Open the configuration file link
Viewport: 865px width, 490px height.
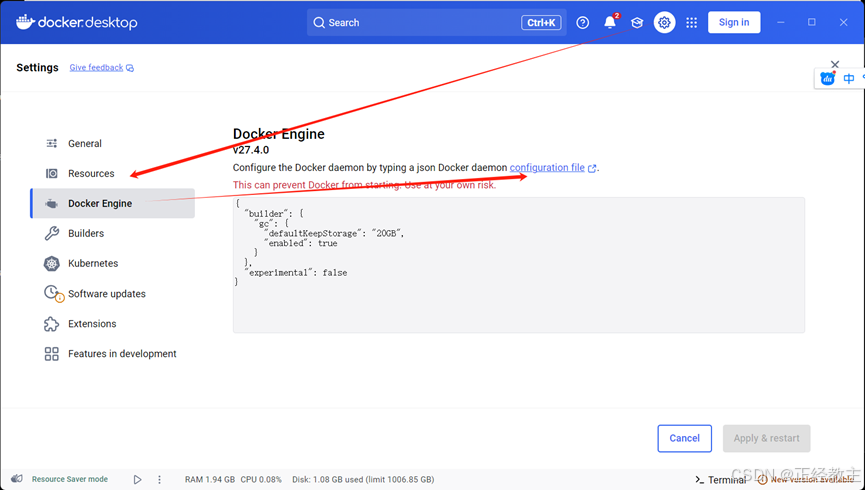pyautogui.click(x=547, y=167)
